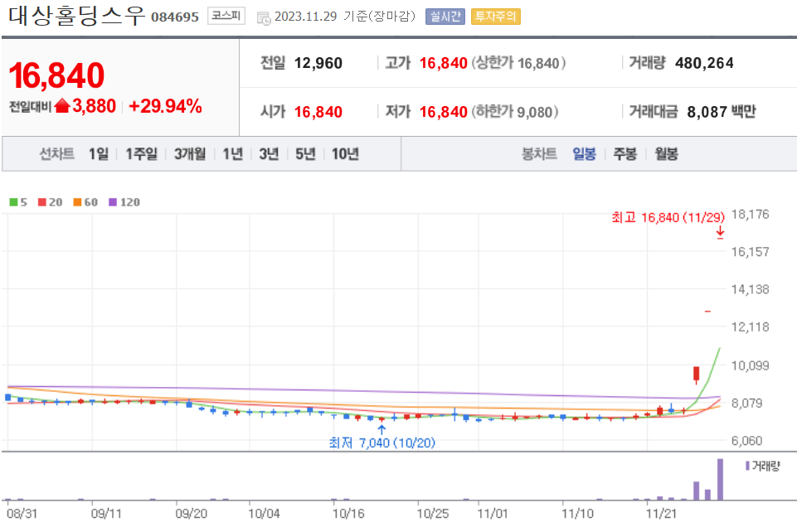Click the 거래대금 value 8,087 백만

click(x=722, y=112)
